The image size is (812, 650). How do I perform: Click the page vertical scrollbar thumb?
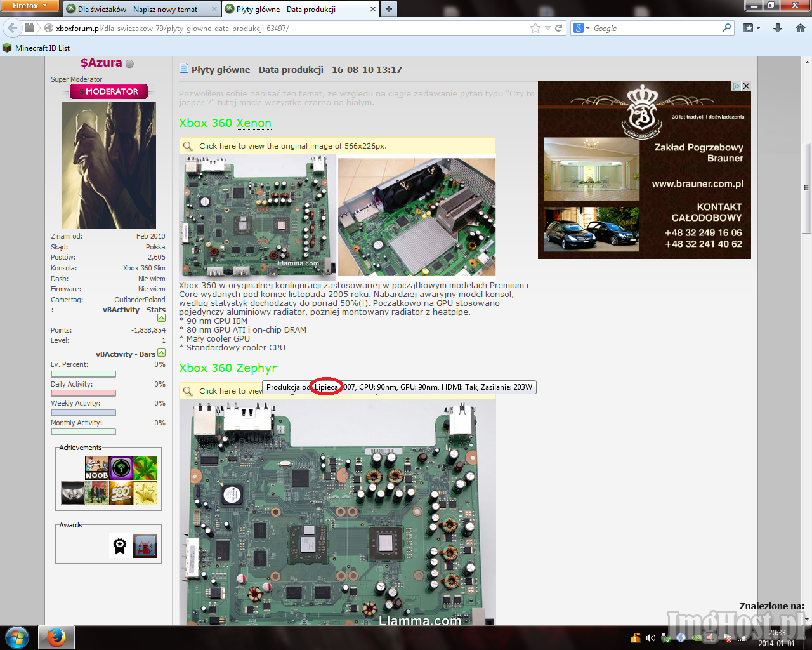pos(807,188)
